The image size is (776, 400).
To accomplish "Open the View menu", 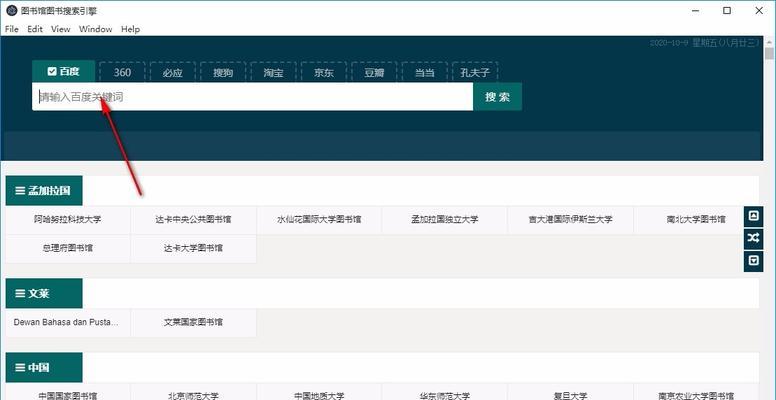I will click(x=61, y=29).
